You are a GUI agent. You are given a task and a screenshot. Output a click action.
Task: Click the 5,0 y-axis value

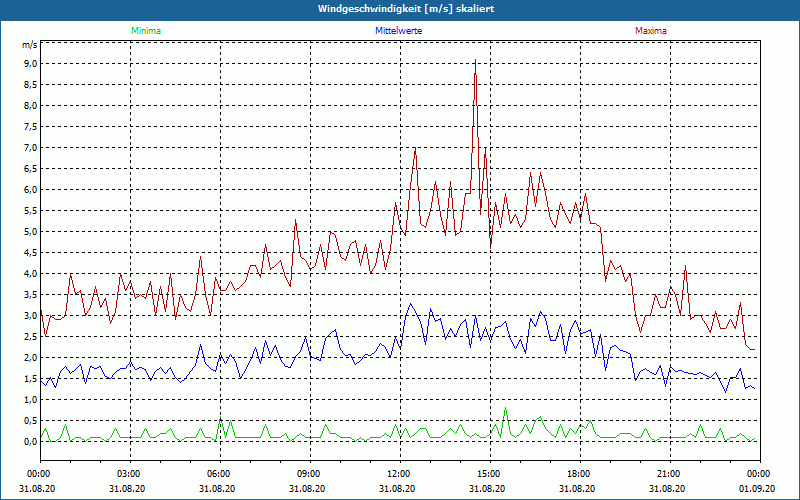click(x=30, y=232)
